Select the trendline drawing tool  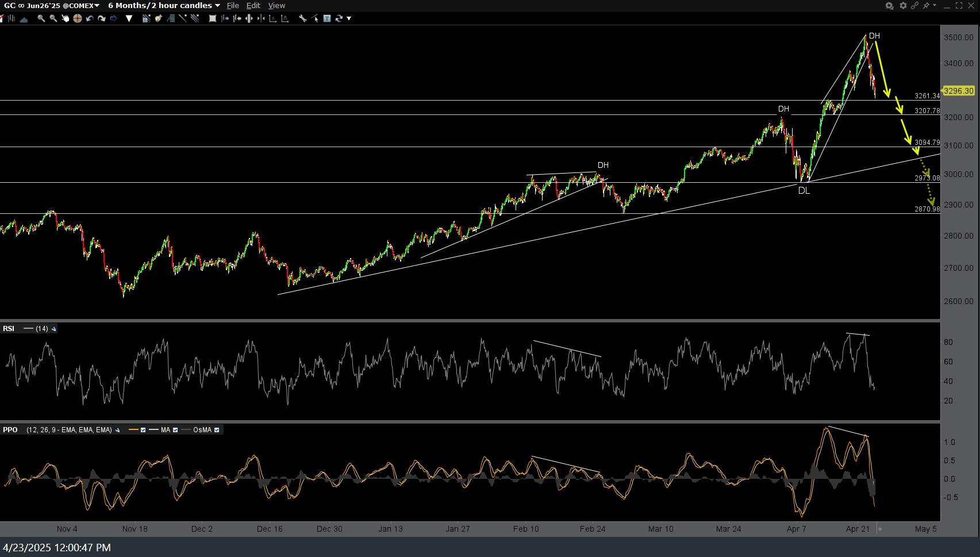click(x=183, y=18)
